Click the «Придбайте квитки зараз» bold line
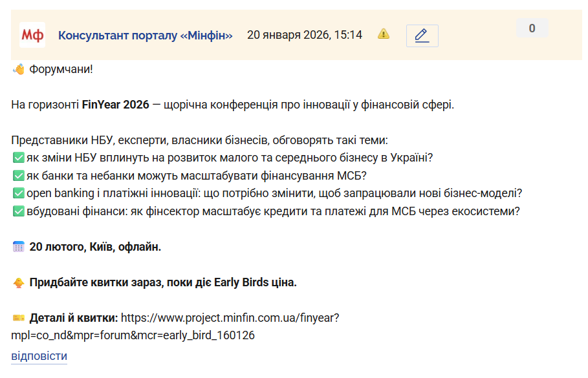This screenshot has height=378, width=588. click(163, 282)
